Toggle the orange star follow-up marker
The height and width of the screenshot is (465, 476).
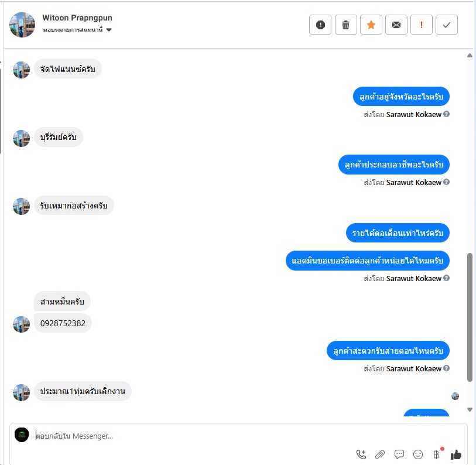coord(371,25)
